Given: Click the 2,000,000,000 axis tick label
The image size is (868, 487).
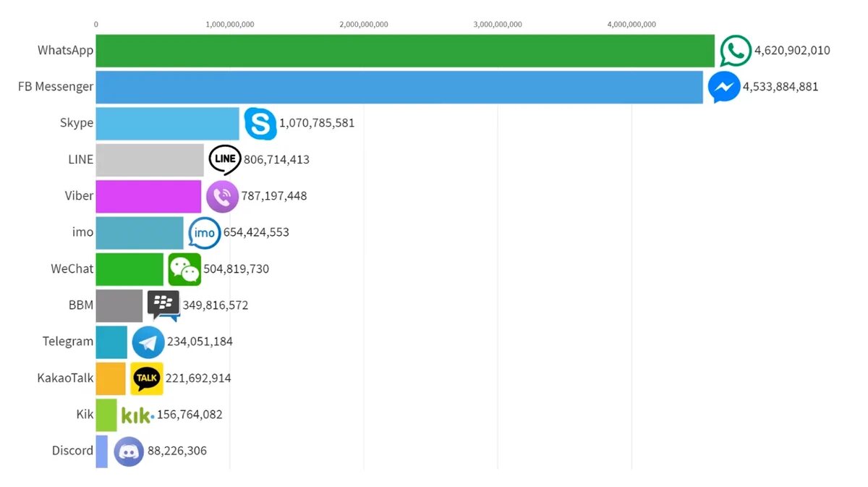Looking at the screenshot, I should point(364,25).
